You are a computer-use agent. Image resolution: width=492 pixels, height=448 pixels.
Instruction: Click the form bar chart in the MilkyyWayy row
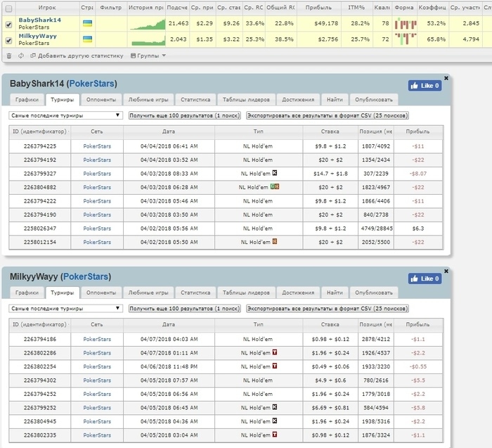pyautogui.click(x=405, y=39)
